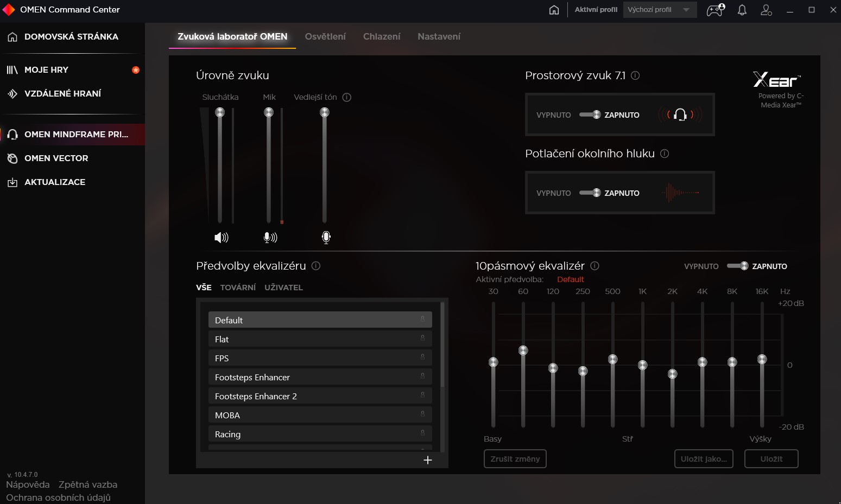The width and height of the screenshot is (841, 504).
Task: Show info about Potlačení okolního hluku
Action: [x=665, y=154]
